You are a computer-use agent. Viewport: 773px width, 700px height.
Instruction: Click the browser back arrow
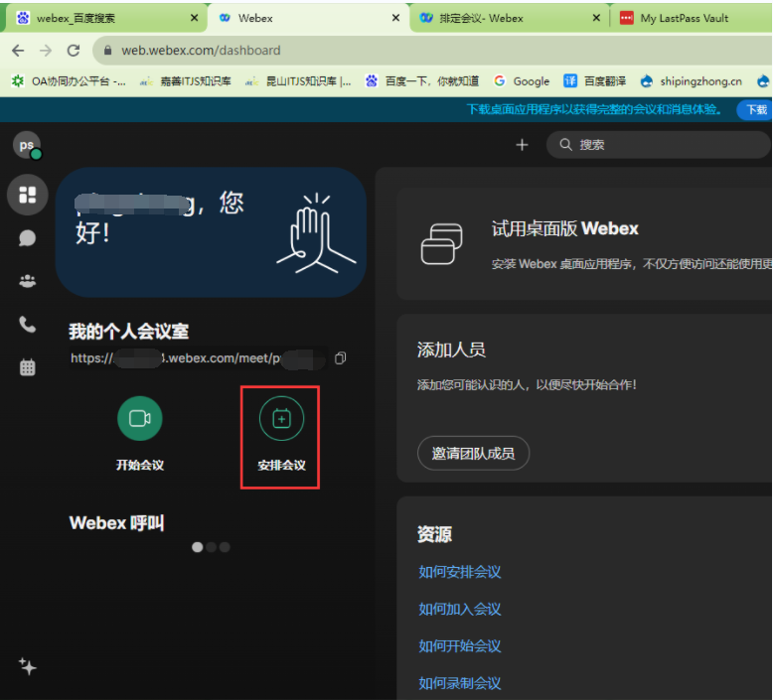[x=18, y=51]
